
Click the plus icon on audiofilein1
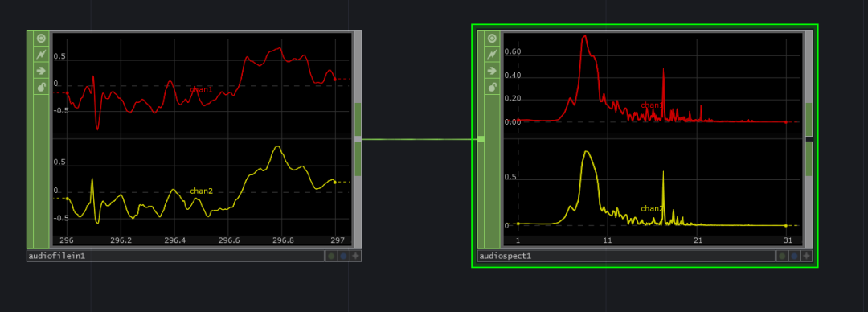(355, 256)
